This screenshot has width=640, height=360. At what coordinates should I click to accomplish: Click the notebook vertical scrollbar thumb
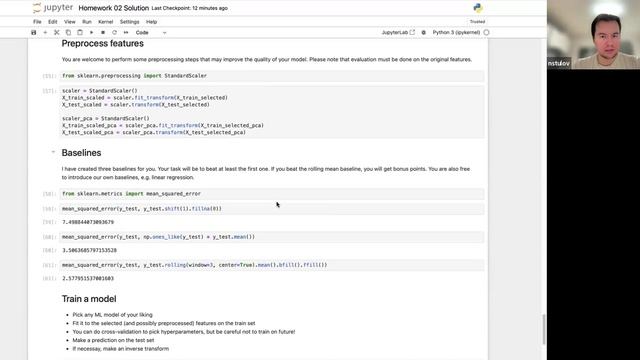click(544, 329)
